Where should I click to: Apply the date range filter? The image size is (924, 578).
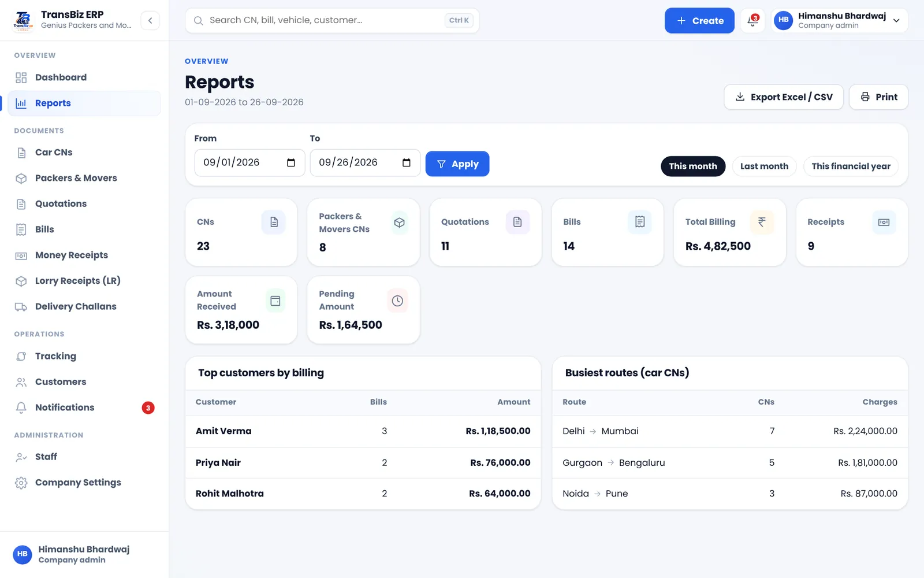click(457, 164)
